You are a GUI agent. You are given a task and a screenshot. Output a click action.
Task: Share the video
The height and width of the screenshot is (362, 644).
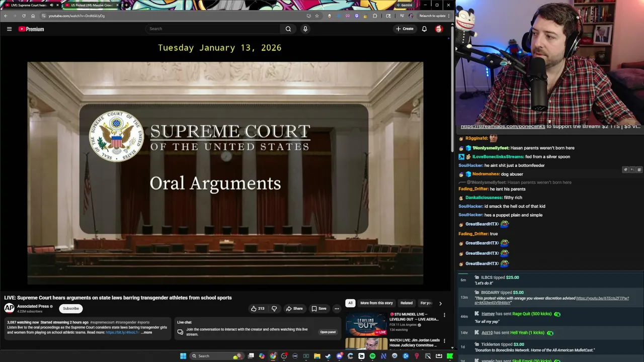[294, 308]
